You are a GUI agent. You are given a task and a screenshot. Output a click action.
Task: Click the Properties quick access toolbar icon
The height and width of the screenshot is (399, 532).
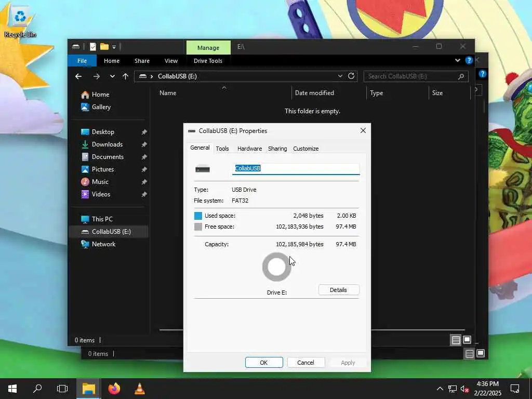[92, 47]
